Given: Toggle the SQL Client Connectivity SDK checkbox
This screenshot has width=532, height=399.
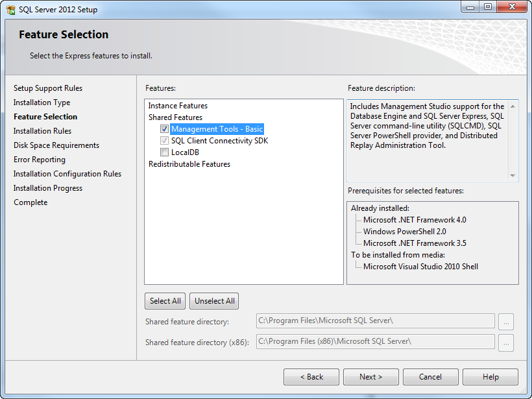Looking at the screenshot, I should tap(165, 141).
